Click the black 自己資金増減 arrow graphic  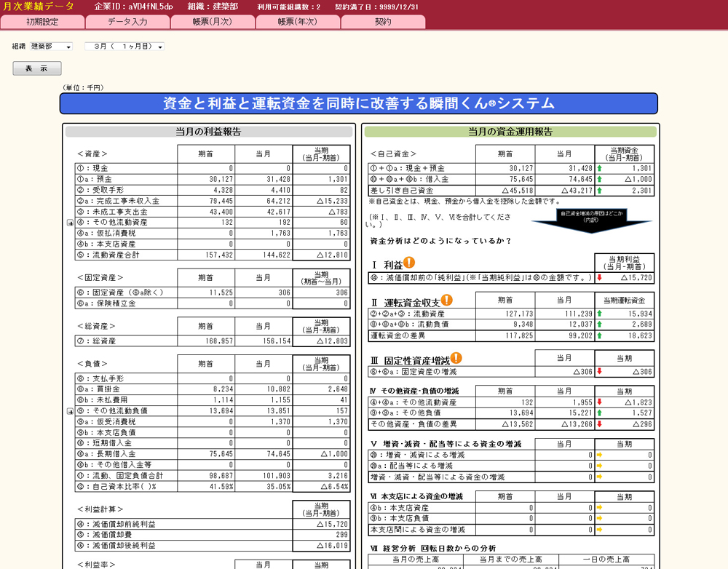coord(590,220)
